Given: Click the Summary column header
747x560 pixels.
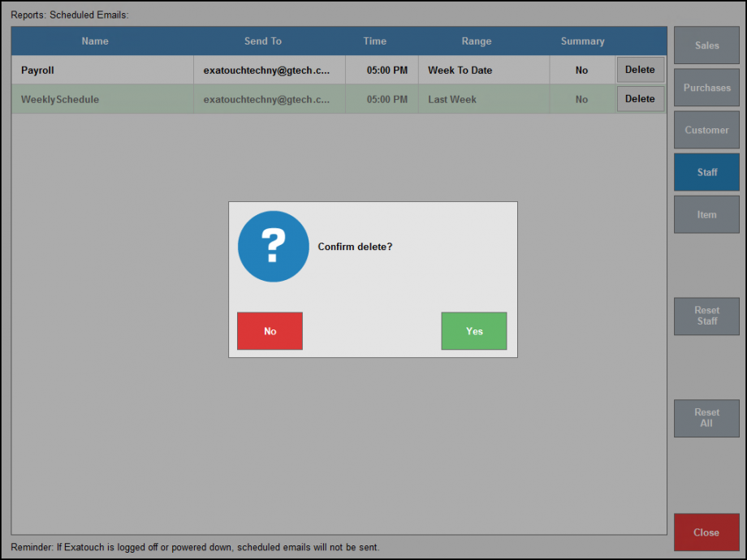Looking at the screenshot, I should 582,41.
